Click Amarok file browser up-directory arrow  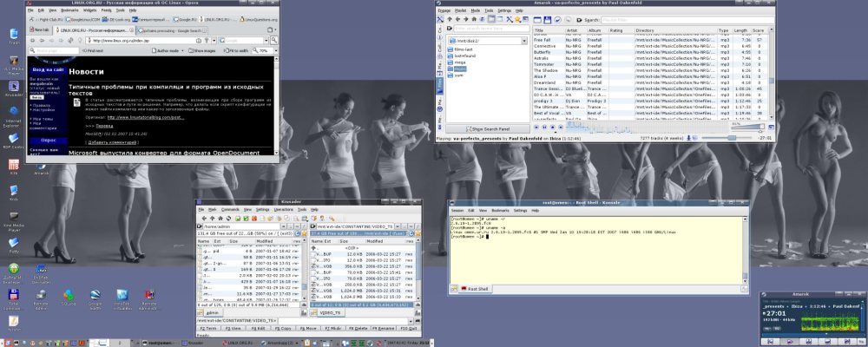click(x=450, y=19)
